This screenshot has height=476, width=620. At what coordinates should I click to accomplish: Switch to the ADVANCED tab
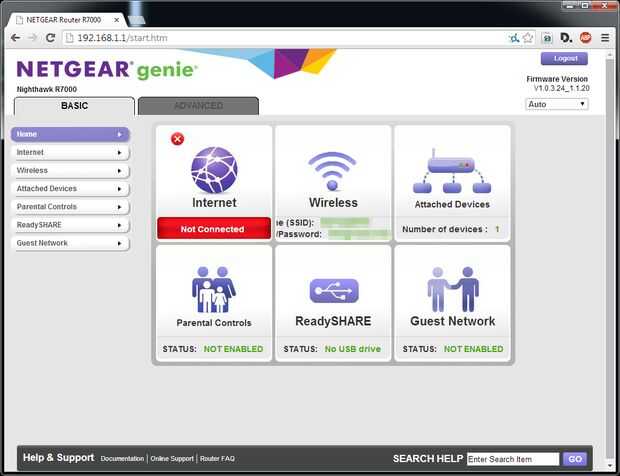point(198,106)
